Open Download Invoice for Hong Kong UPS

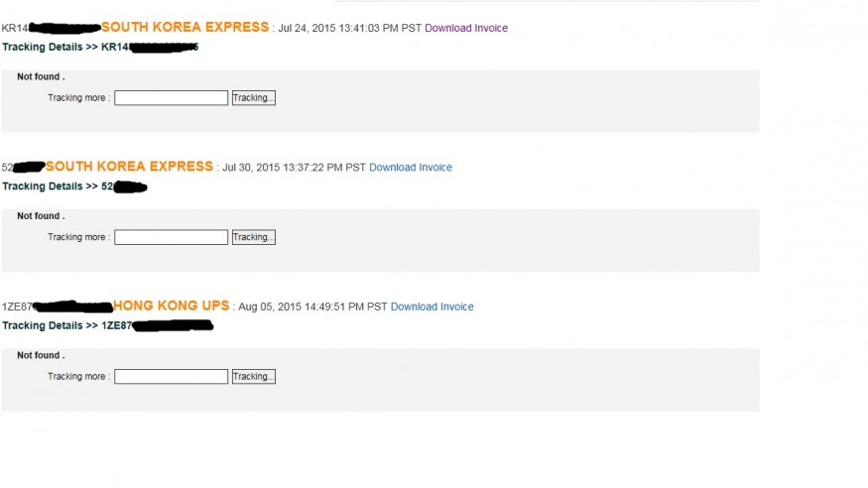(x=432, y=306)
